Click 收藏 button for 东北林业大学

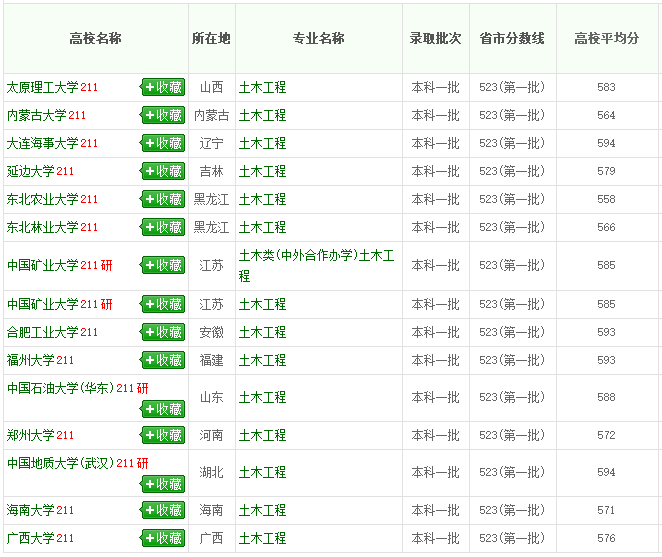tap(163, 227)
